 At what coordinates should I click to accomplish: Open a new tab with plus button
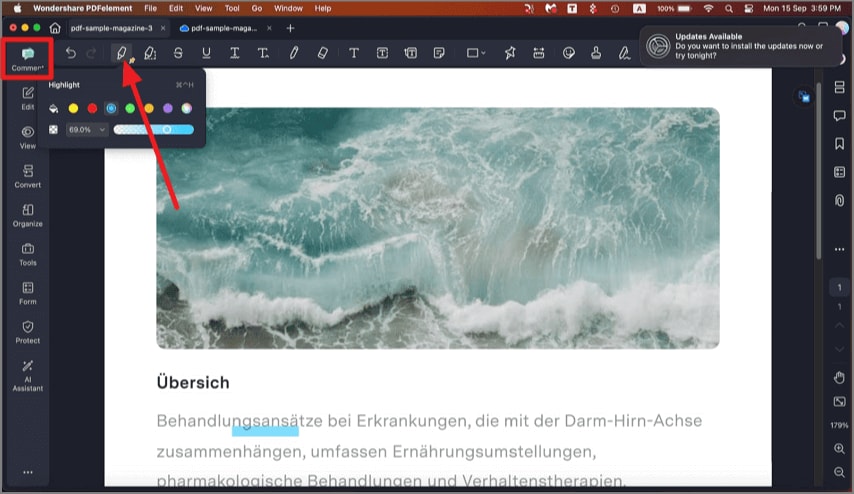pyautogui.click(x=290, y=28)
